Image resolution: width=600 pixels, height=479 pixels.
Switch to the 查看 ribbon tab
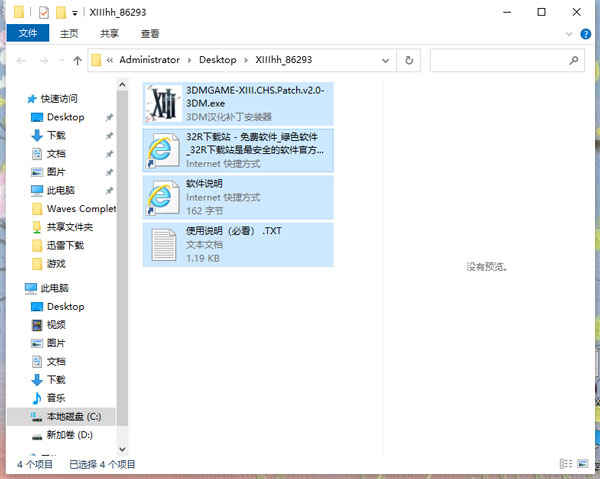[x=150, y=34]
